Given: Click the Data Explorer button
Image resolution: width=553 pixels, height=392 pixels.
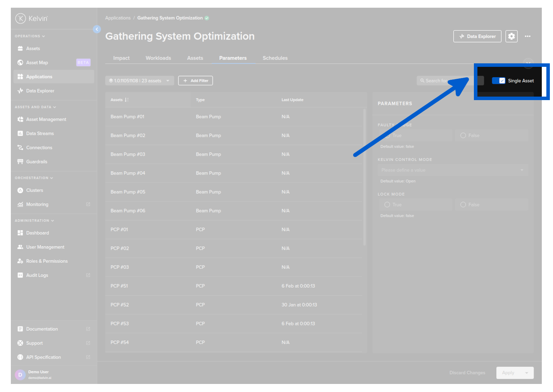Looking at the screenshot, I should [x=477, y=36].
